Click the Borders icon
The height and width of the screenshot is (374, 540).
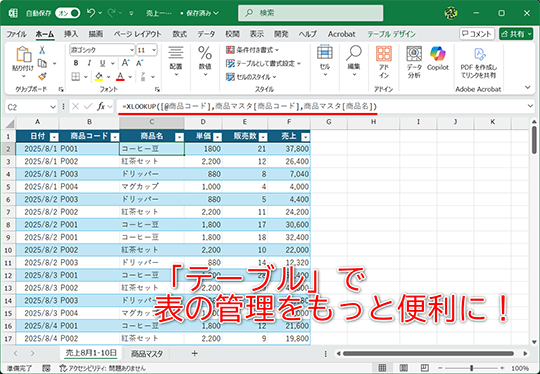75,76
